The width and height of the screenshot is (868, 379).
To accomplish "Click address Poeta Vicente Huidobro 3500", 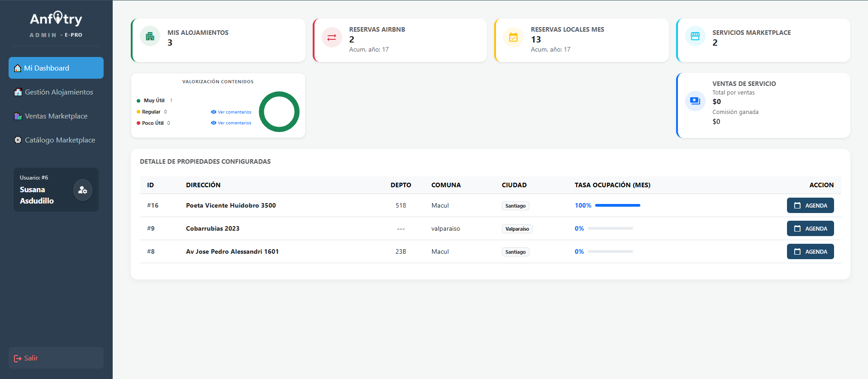I will pos(231,205).
